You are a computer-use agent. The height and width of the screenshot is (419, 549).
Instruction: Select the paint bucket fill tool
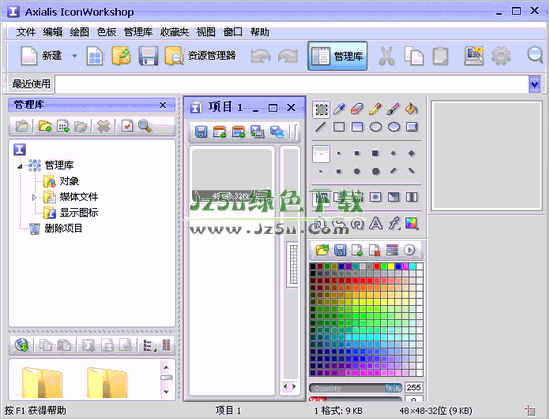411,109
